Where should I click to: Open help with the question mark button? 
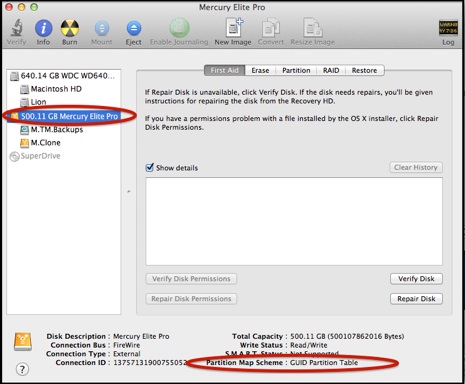click(22, 369)
